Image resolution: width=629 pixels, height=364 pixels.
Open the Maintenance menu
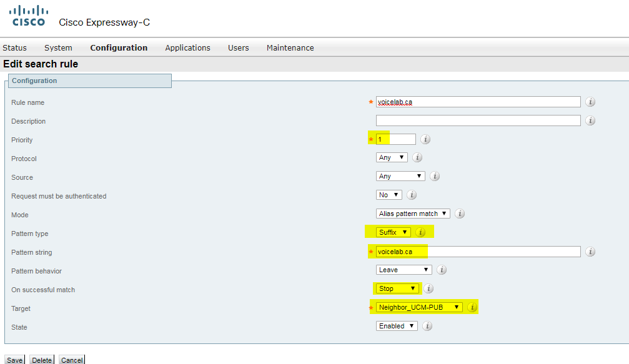tap(290, 47)
